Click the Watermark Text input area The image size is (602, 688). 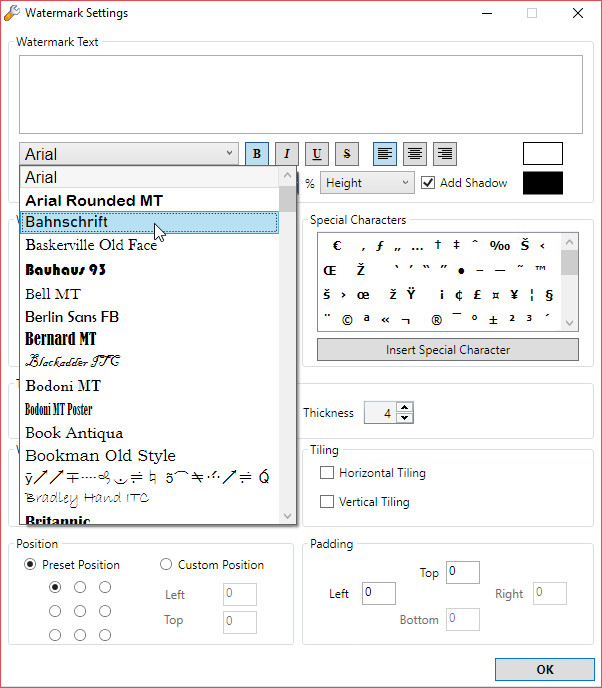[x=300, y=94]
